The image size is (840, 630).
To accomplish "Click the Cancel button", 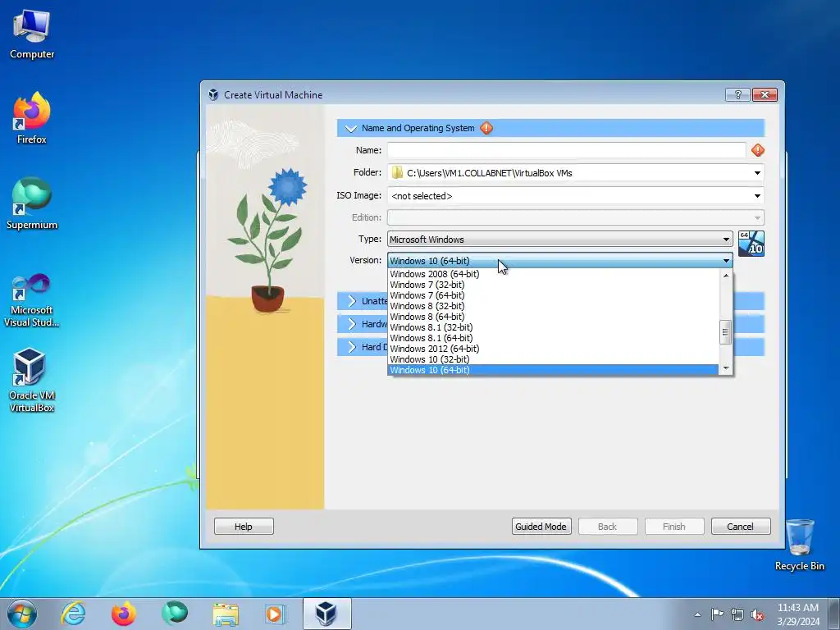I will pos(741,527).
